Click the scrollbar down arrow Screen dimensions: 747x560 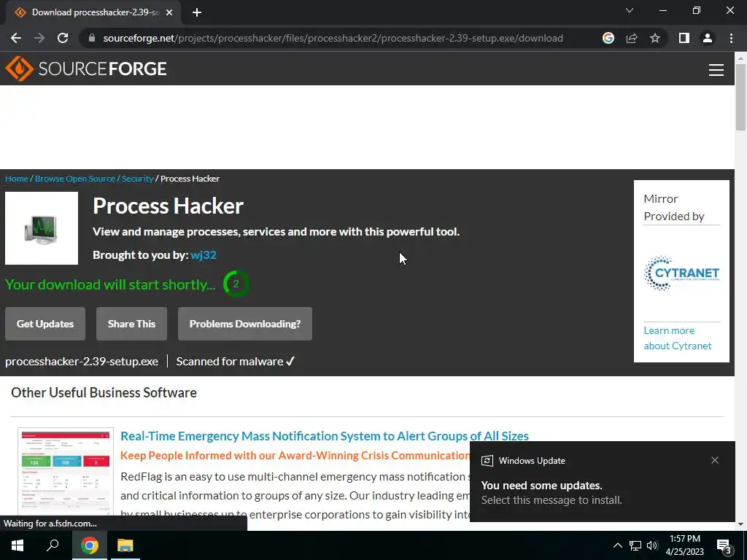(x=740, y=524)
